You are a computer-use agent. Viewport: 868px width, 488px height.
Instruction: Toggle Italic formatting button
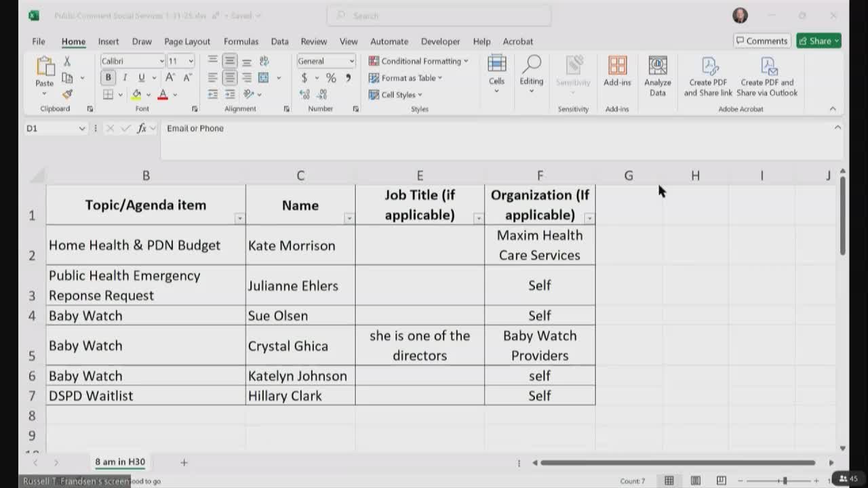pos(125,78)
